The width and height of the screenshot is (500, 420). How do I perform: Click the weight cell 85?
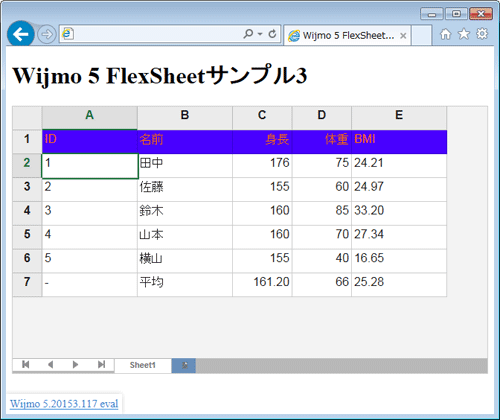coord(322,213)
